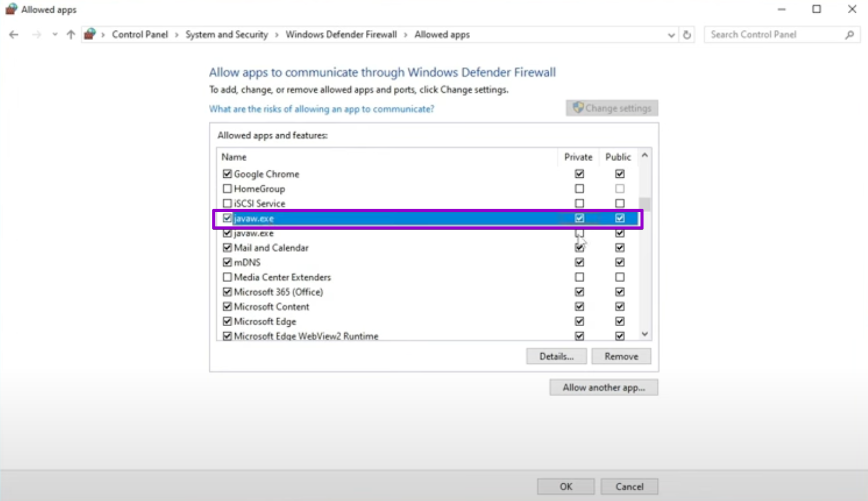The width and height of the screenshot is (868, 501).
Task: Click the Back navigation arrow
Action: point(14,34)
